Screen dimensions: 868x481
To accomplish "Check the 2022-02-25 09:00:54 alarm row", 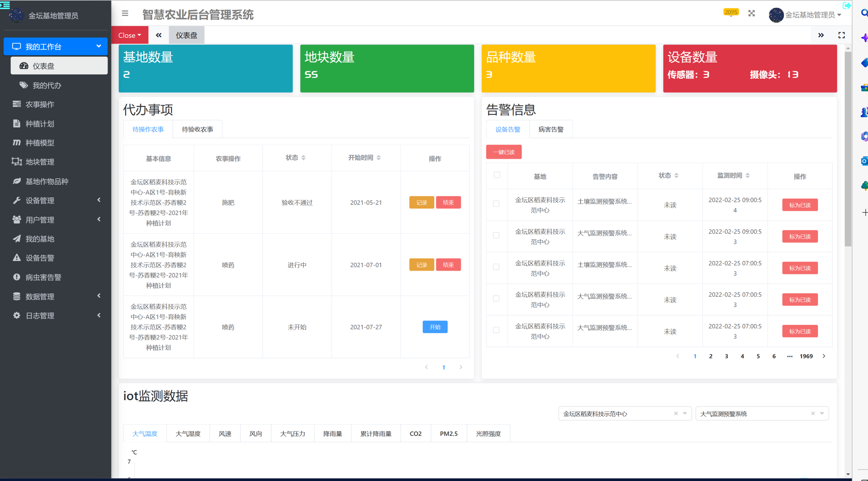I will (496, 203).
